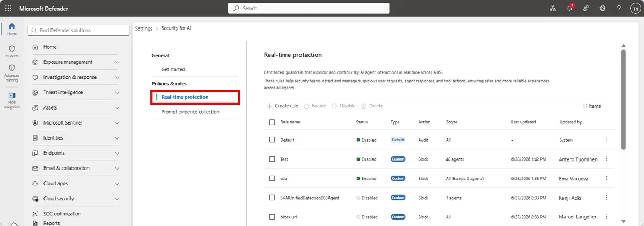This screenshot has width=644, height=226.
Task: Click the Cloud security icon
Action: 35,199
